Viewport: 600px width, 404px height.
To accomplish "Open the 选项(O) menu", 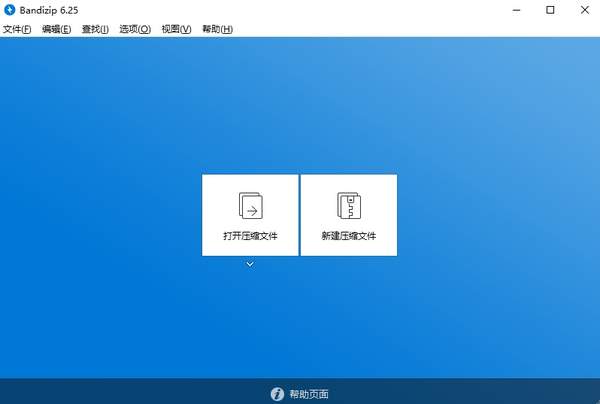I will pos(135,29).
